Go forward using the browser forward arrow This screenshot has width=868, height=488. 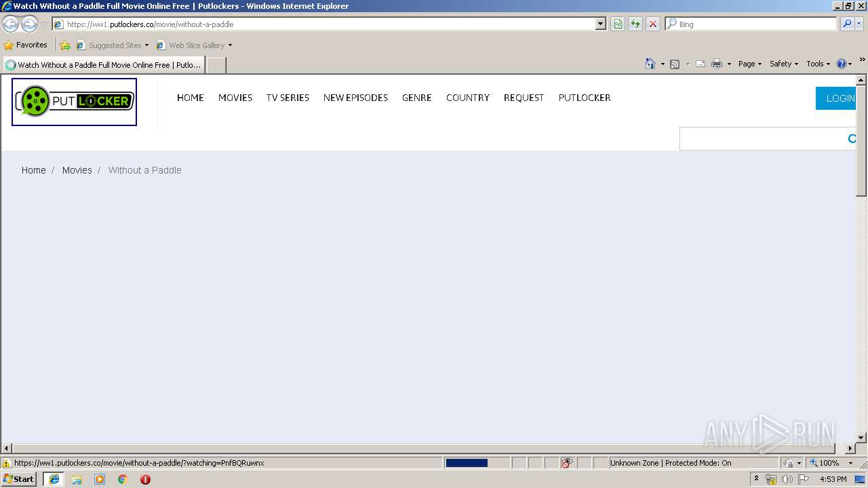pos(29,24)
